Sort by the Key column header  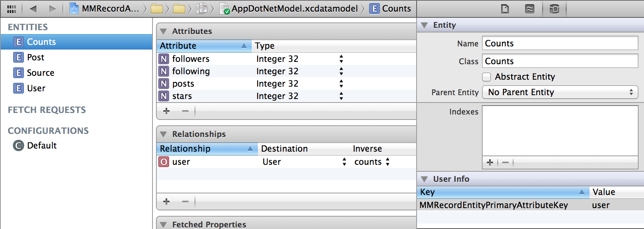click(x=503, y=192)
